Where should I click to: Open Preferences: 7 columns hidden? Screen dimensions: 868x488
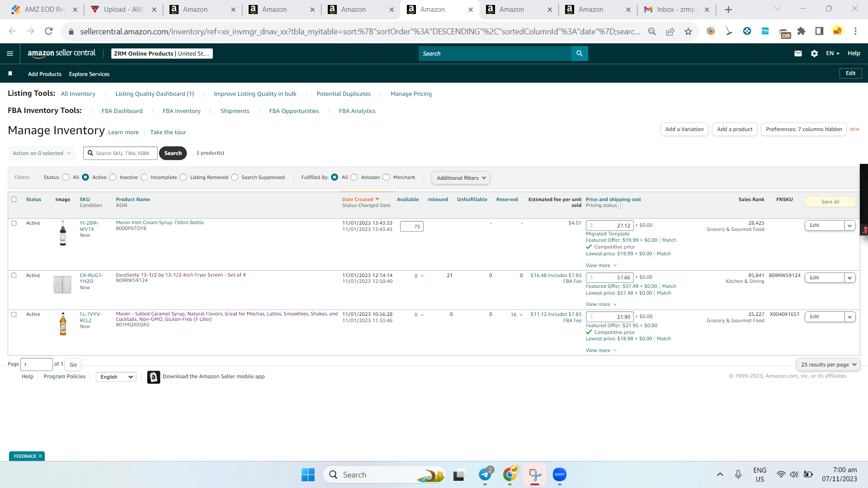[x=804, y=129]
